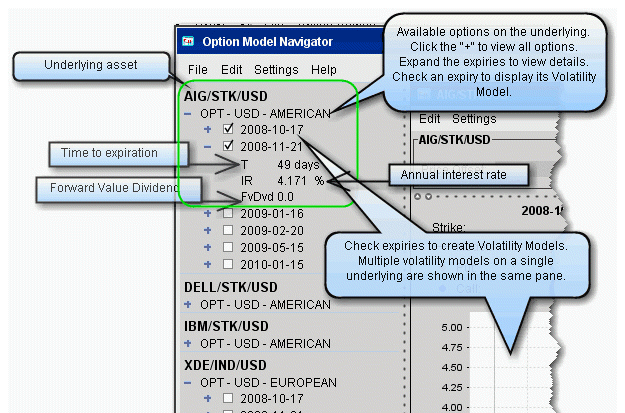Viewport: 625px width, 413px height.
Task: Click the Option Model Navigator title bar icon
Action: pos(187,42)
